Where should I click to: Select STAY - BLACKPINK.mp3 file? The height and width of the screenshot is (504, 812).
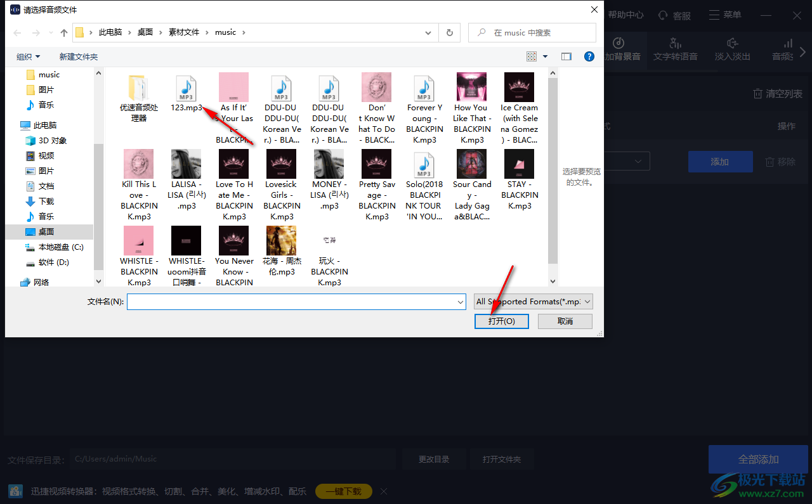[519, 180]
